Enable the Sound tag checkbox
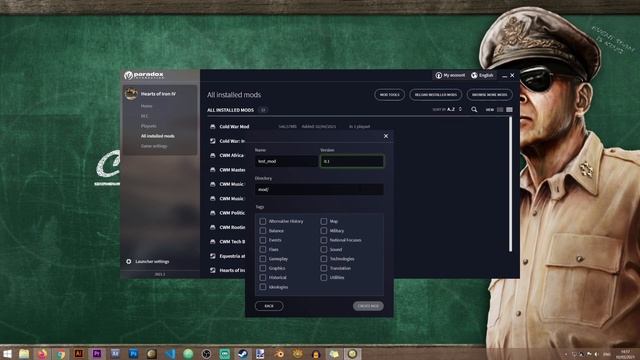Screen dimensions: 640x360 (x=324, y=249)
